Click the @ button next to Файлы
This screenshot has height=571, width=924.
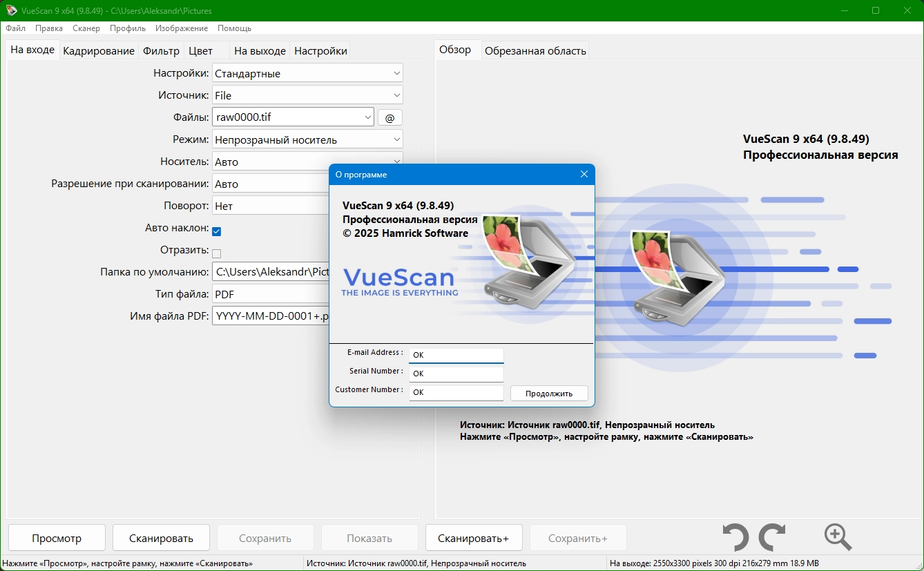click(389, 118)
